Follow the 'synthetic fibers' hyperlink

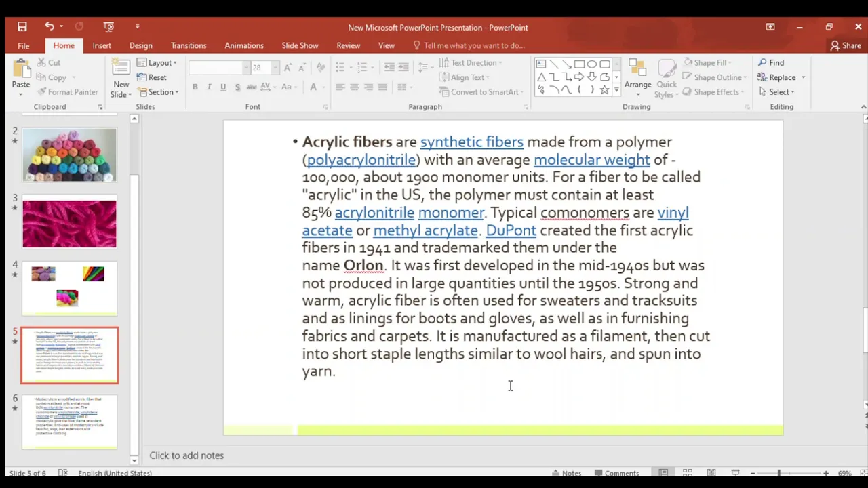(x=472, y=142)
